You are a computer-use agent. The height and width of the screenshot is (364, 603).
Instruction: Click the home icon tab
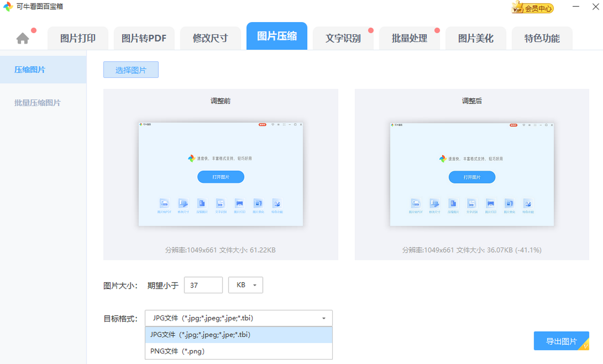pos(23,39)
